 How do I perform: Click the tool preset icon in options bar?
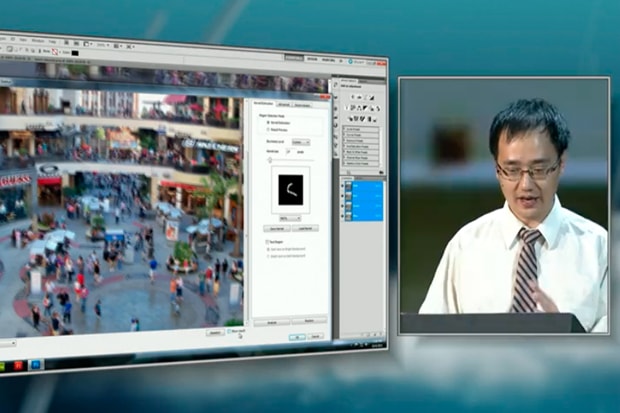(x=9, y=49)
